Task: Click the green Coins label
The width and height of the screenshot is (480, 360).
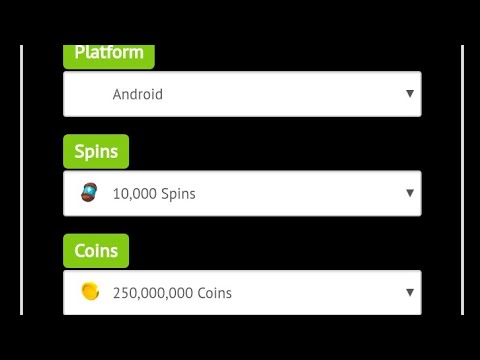Action: tap(96, 251)
